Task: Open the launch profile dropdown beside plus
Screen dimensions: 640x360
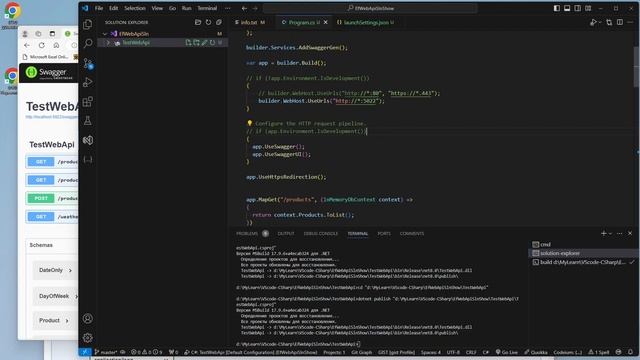Action: 610,233
